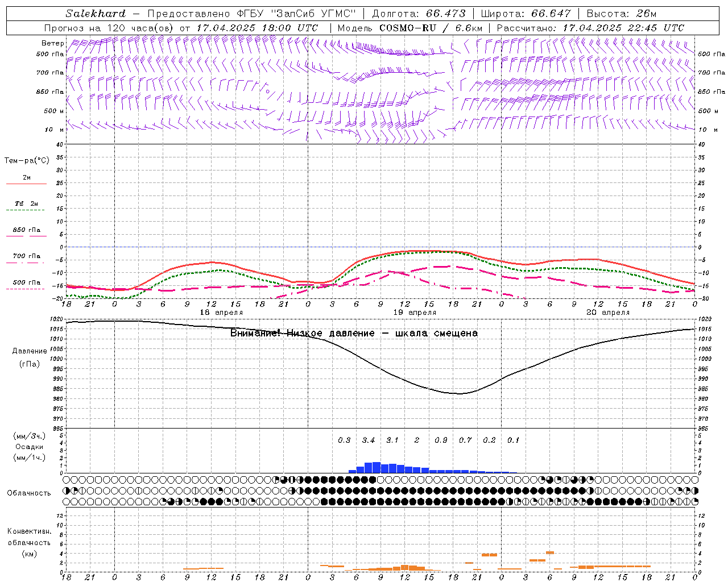The width and height of the screenshot is (728, 582).
Task: Click the COSMO-RU model name
Action: pyautogui.click(x=407, y=28)
